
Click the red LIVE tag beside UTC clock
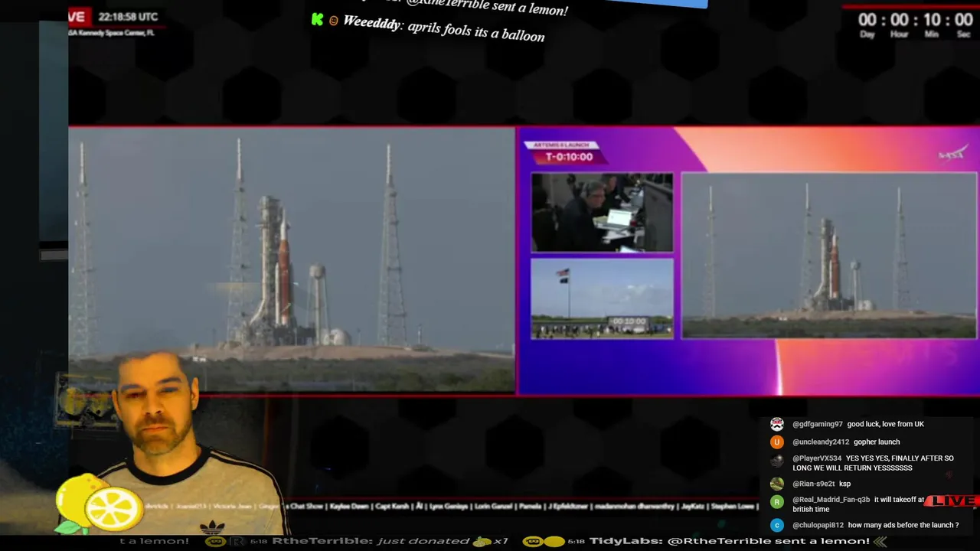click(x=79, y=16)
